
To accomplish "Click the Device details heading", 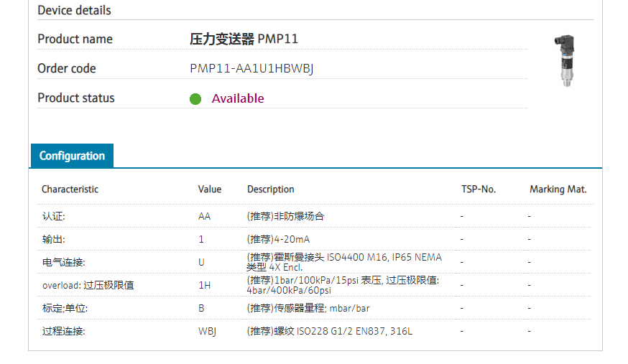I will [x=74, y=10].
